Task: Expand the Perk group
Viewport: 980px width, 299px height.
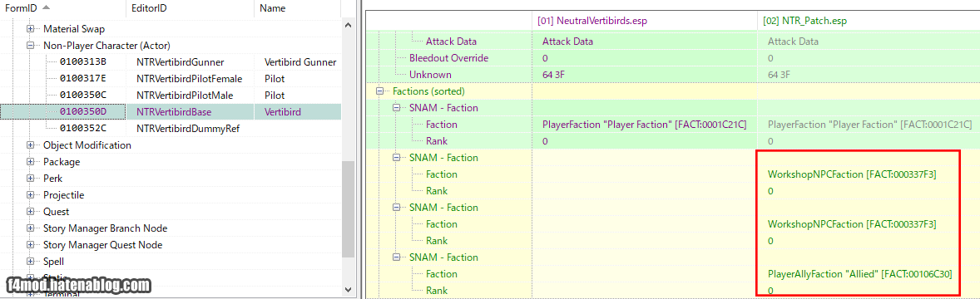Action: click(x=30, y=179)
